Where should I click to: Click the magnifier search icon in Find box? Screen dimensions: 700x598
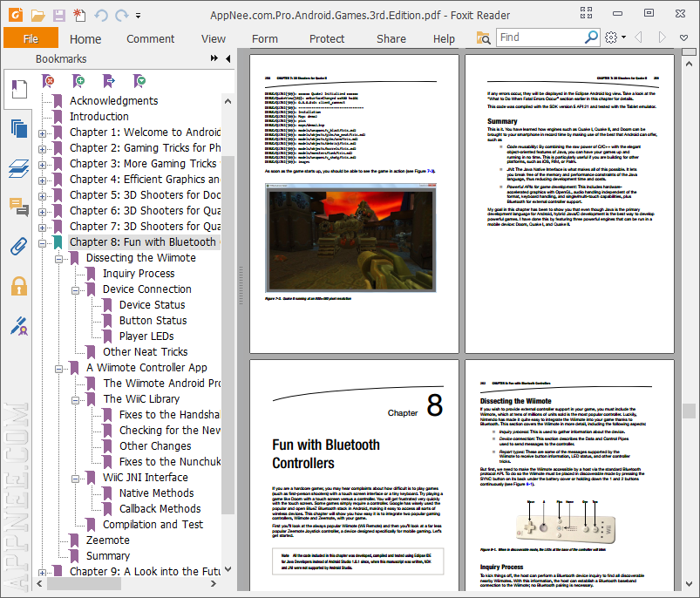[591, 37]
